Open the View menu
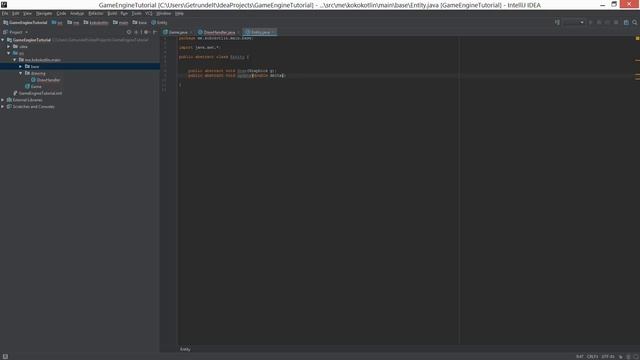The height and width of the screenshot is (360, 640). click(x=27, y=13)
